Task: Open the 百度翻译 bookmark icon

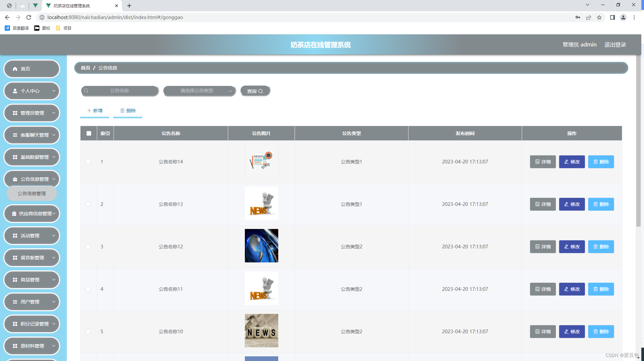Action: point(7,28)
